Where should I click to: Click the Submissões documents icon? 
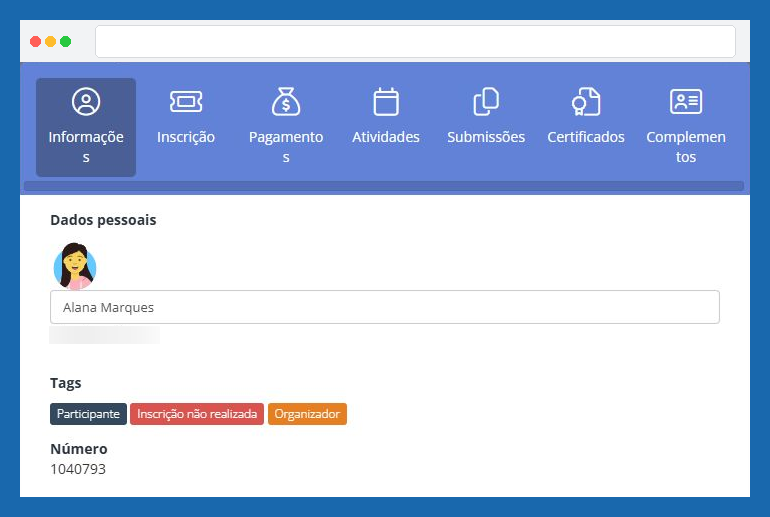[x=486, y=102]
